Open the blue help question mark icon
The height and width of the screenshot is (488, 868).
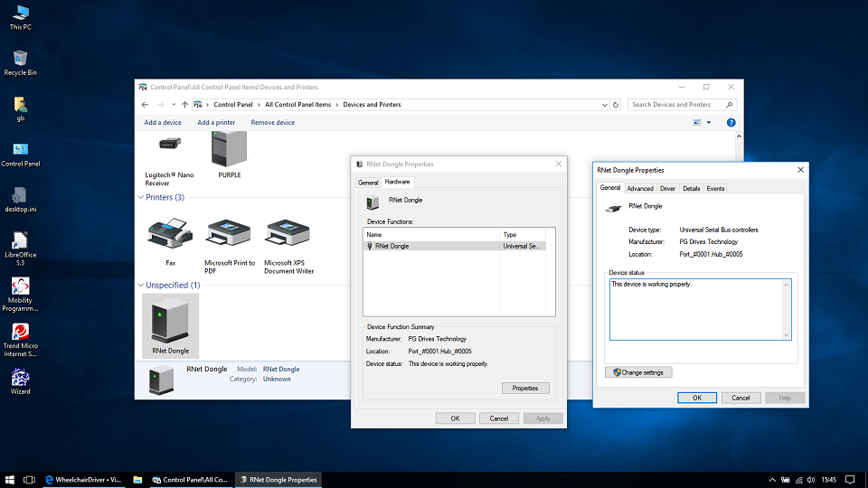click(x=731, y=123)
